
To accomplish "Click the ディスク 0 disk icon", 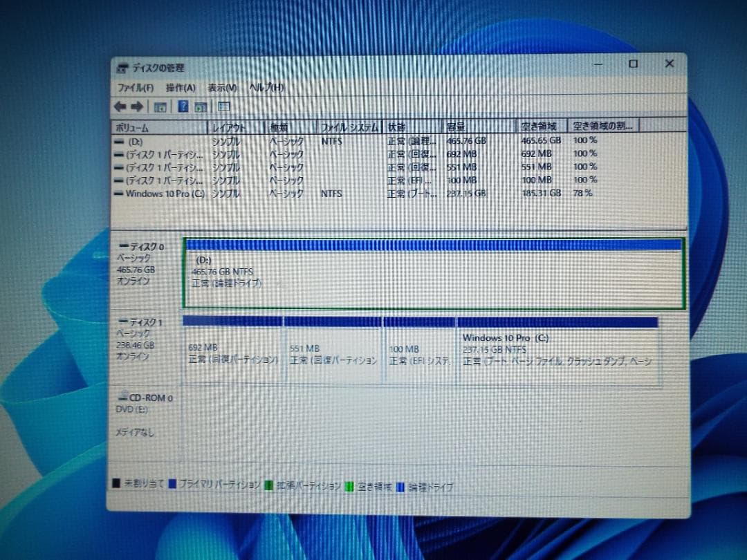I will pyautogui.click(x=124, y=245).
